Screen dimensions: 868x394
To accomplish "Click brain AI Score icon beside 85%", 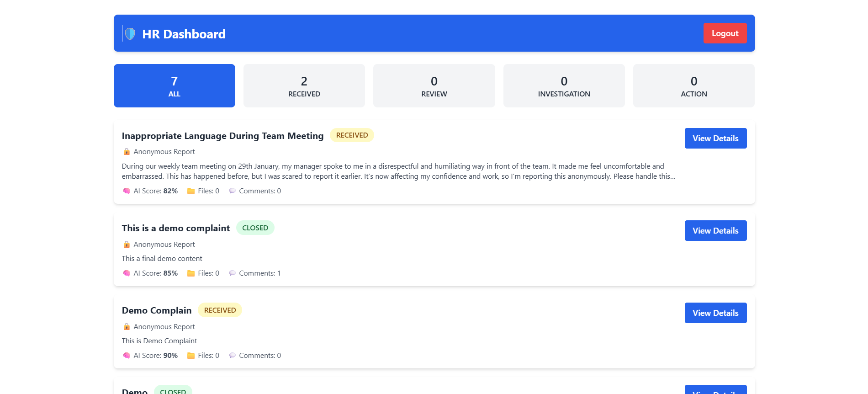I will click(x=127, y=273).
